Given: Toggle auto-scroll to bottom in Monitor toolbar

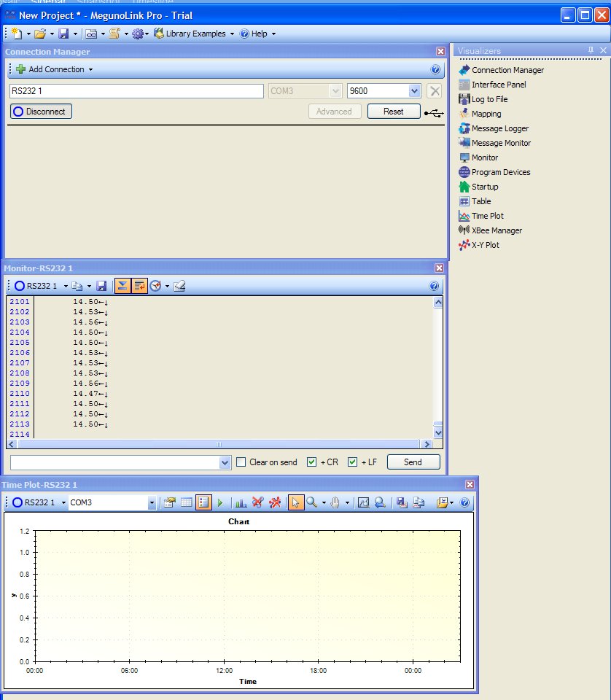Looking at the screenshot, I should coord(122,286).
